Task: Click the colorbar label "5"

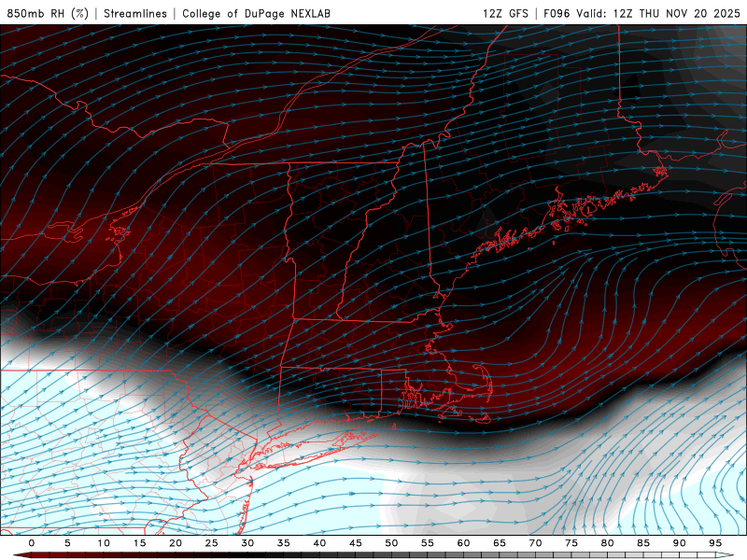Action: (x=67, y=543)
